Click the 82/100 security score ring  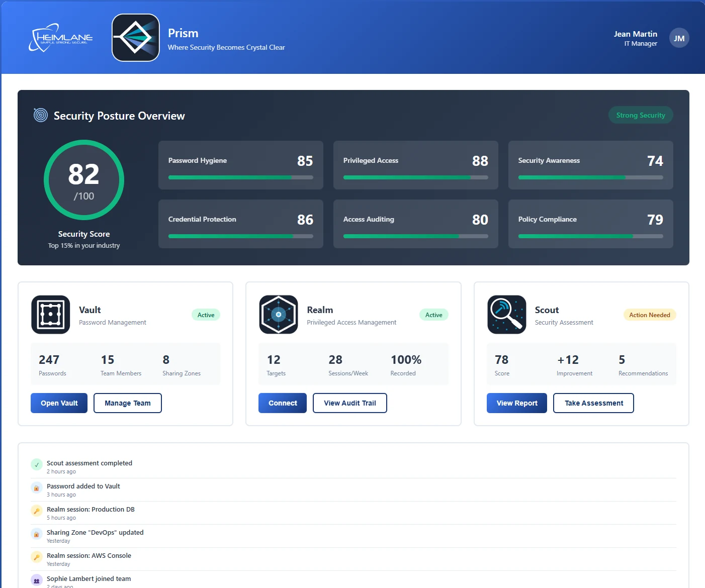(x=84, y=180)
